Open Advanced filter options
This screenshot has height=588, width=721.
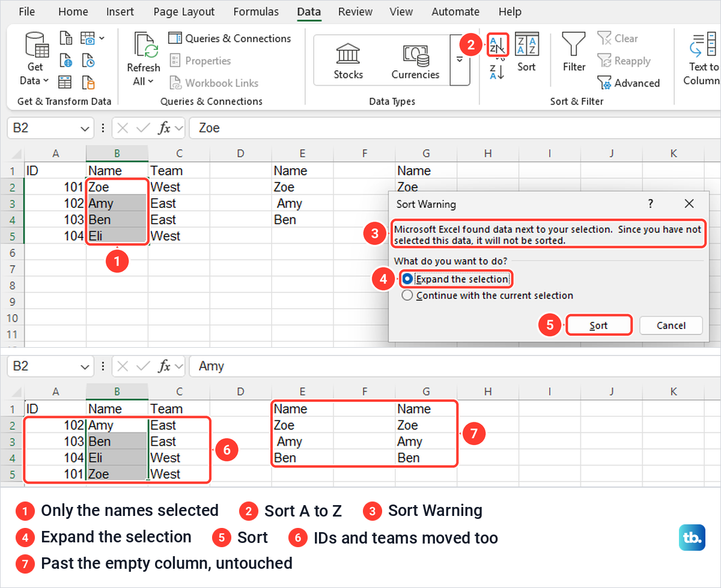coord(628,83)
